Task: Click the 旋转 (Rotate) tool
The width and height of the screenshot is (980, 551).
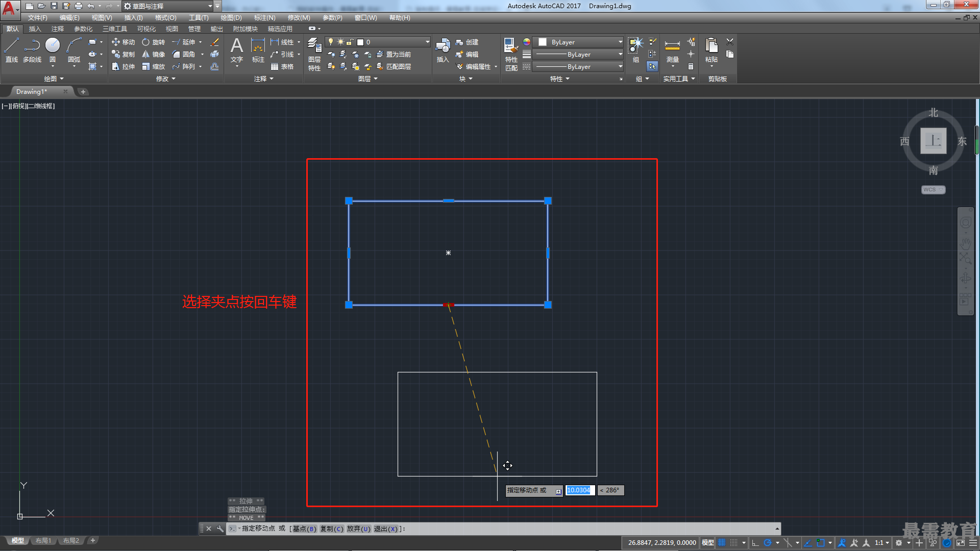Action: pos(153,42)
